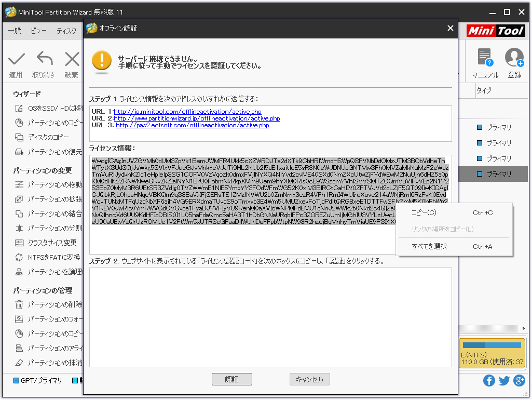532x400 pixels.
Task: Open the Twitter share icon
Action: pos(504,381)
